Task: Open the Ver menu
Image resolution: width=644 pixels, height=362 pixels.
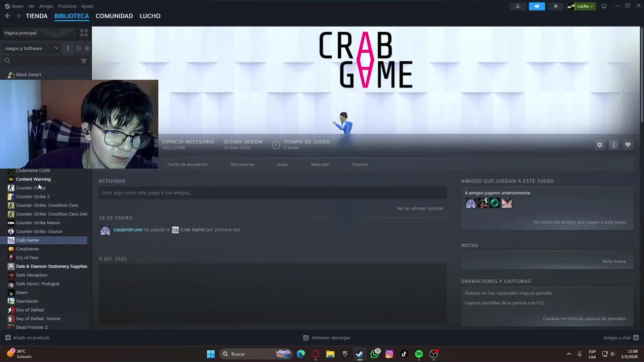Action: [31, 6]
